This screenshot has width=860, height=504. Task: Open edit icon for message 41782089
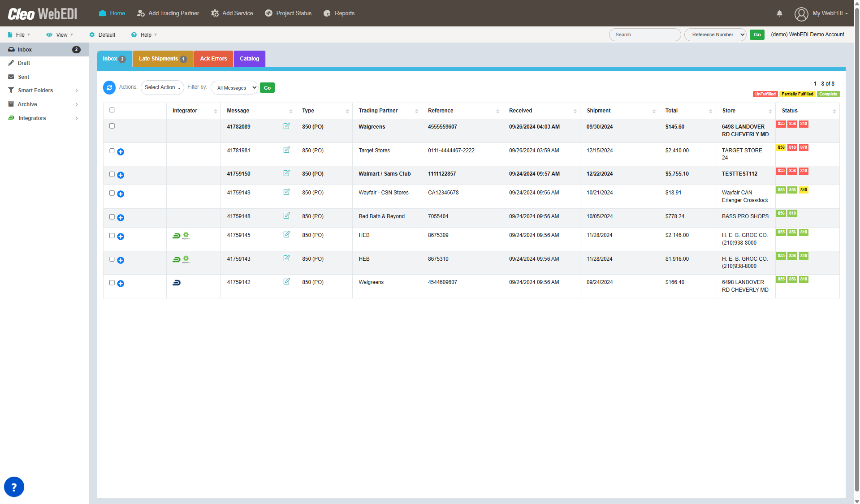[286, 126]
